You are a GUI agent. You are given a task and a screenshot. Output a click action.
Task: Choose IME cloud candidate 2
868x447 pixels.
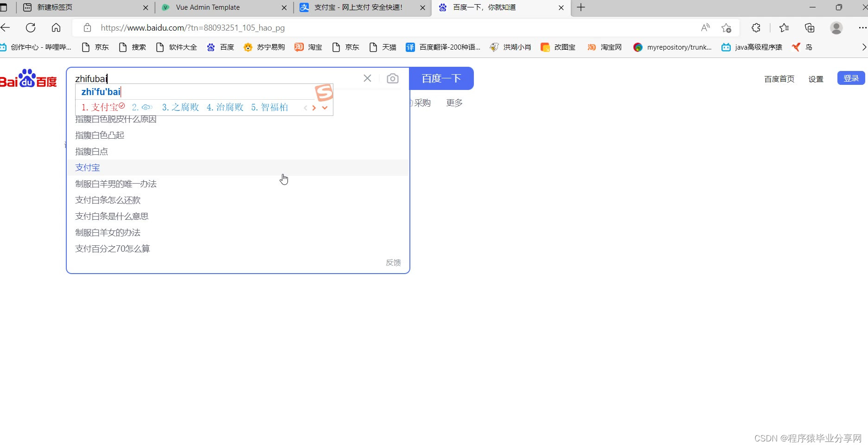pyautogui.click(x=142, y=107)
